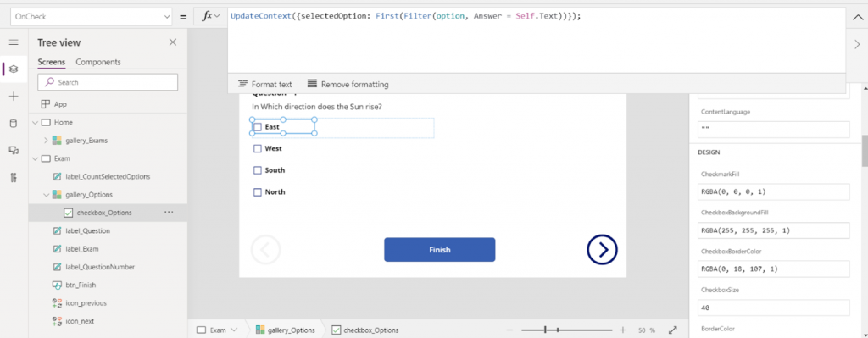Open the Media icon in left rail
The image size is (868, 338).
(14, 151)
